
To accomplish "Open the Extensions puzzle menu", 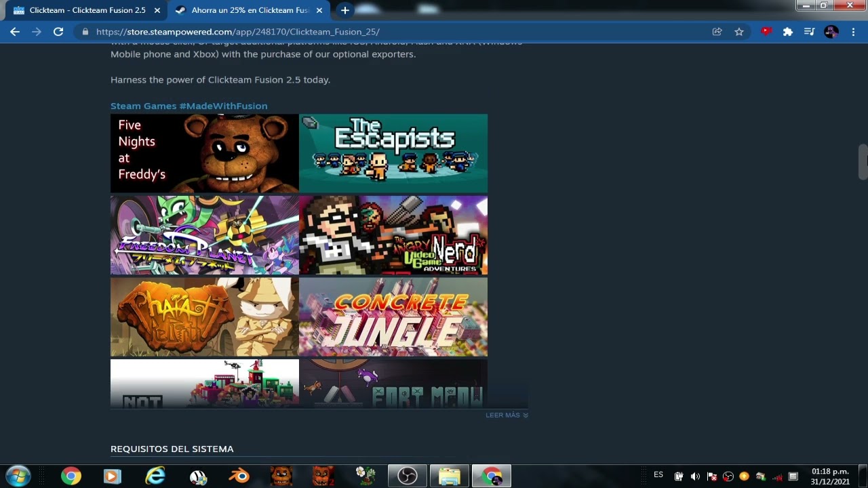I will pyautogui.click(x=788, y=32).
